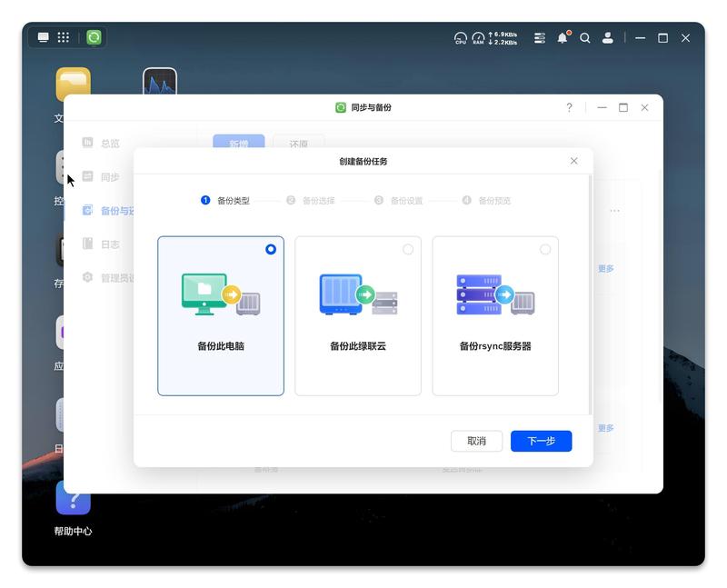Click the 日志 sidebar icon

[87, 244]
